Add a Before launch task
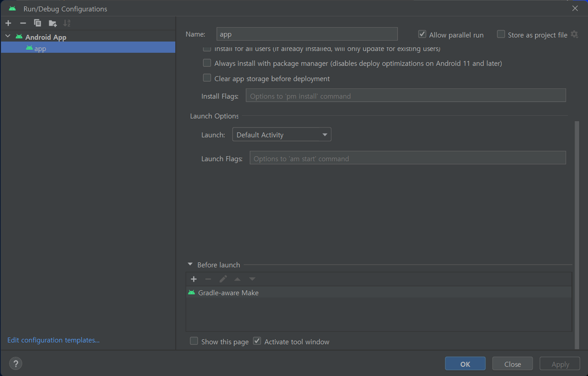Image resolution: width=588 pixels, height=376 pixels. (193, 279)
